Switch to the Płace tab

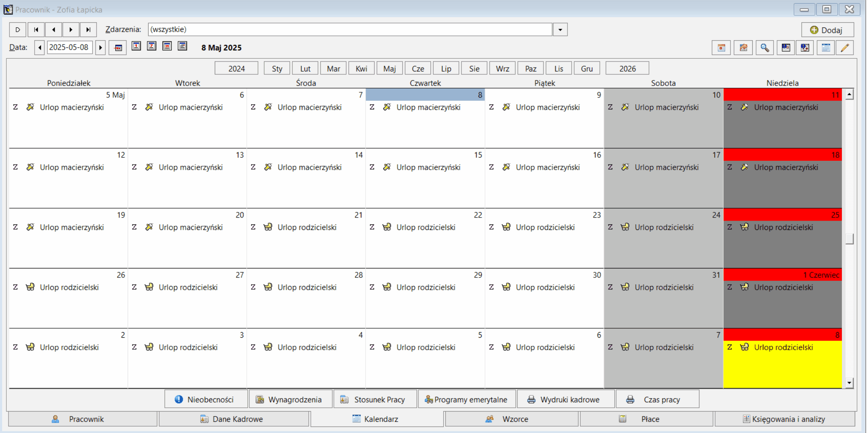(x=646, y=419)
